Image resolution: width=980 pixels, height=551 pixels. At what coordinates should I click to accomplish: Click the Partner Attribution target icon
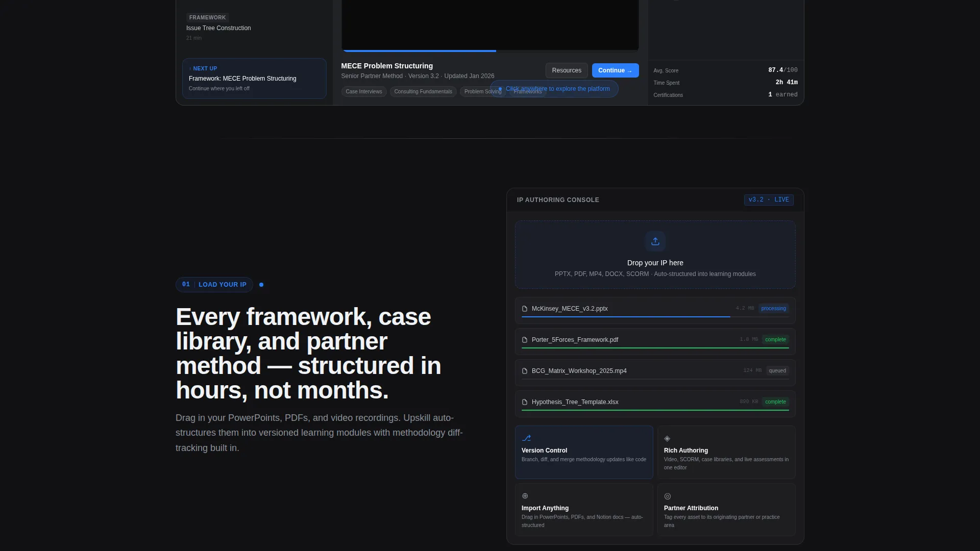coord(667,496)
